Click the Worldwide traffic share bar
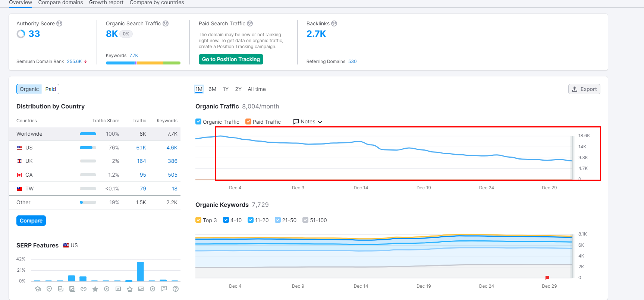 tap(88, 134)
